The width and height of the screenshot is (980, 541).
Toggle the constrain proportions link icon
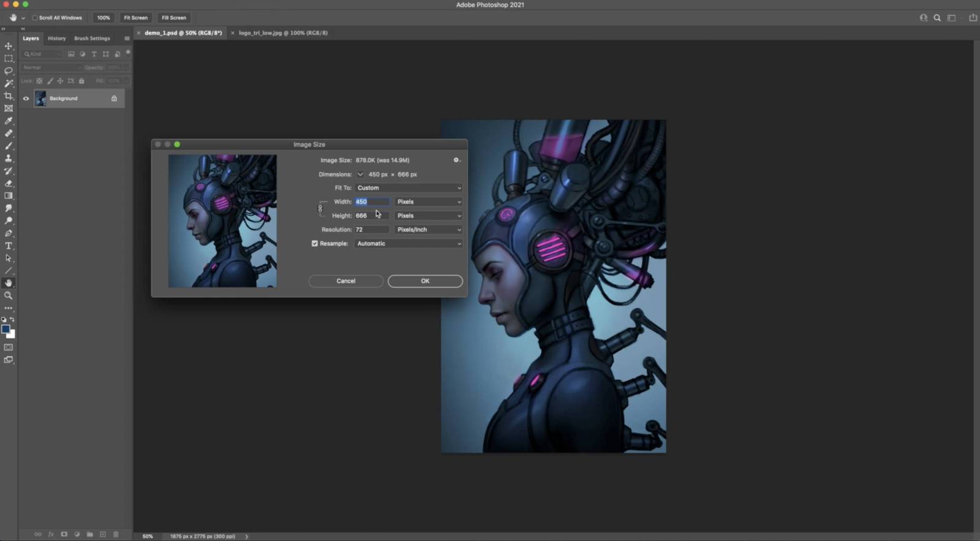click(x=320, y=209)
